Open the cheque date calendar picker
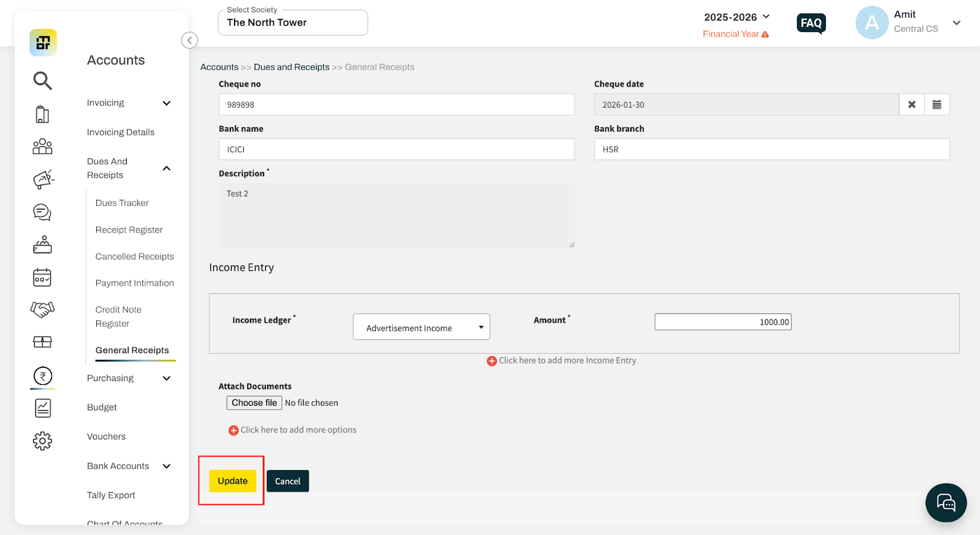 click(937, 105)
